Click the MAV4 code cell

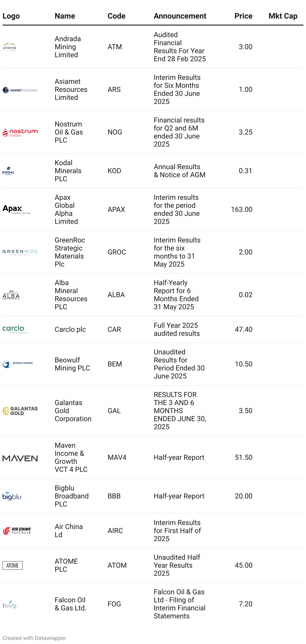pyautogui.click(x=117, y=457)
